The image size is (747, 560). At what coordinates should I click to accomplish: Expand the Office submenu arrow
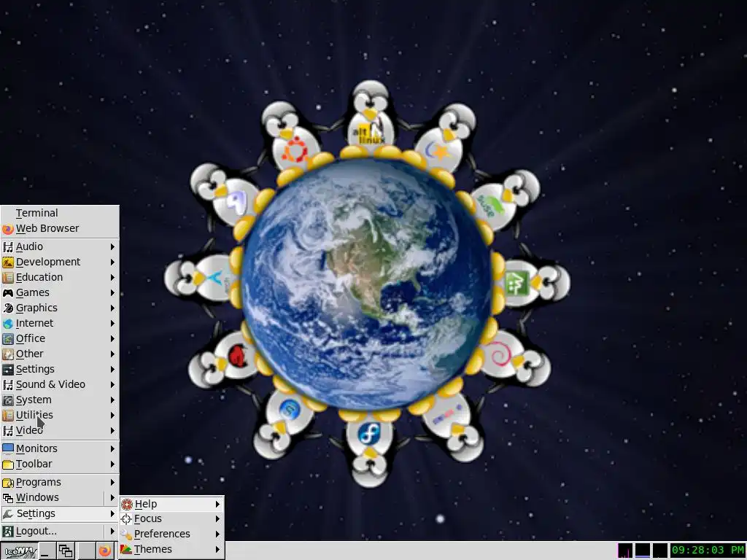(112, 338)
